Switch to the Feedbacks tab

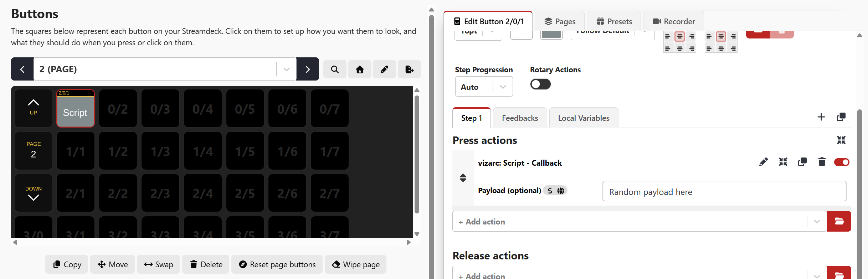pyautogui.click(x=520, y=118)
